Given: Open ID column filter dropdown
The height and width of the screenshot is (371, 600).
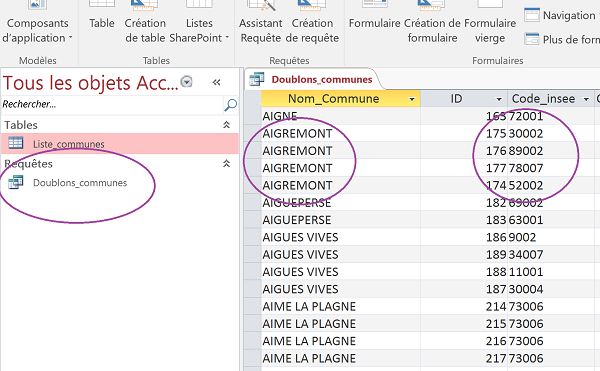Looking at the screenshot, I should click(x=499, y=99).
